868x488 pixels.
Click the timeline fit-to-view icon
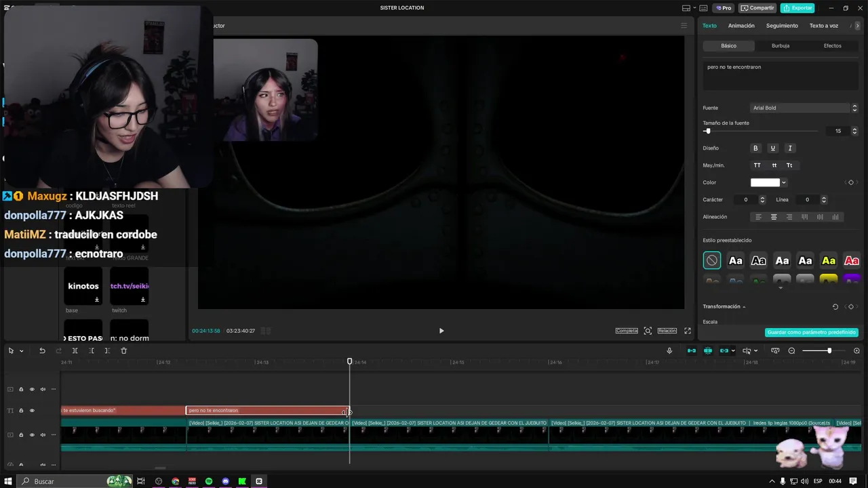tap(775, 350)
